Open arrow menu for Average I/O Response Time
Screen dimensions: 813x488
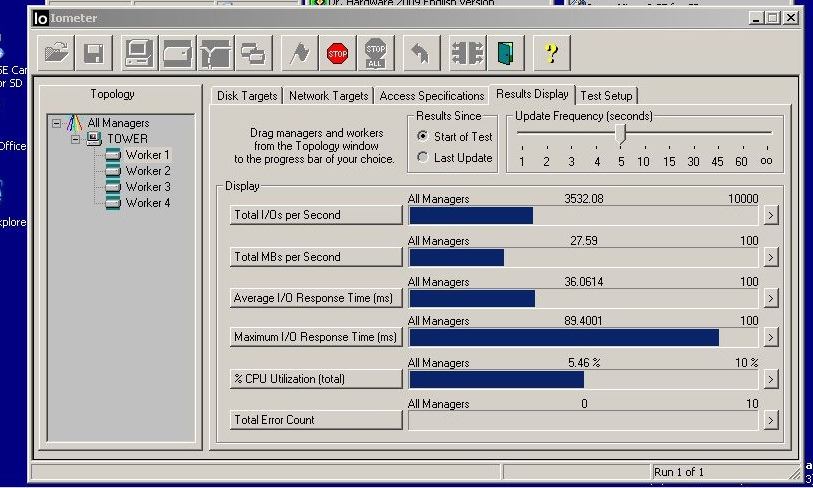click(771, 298)
